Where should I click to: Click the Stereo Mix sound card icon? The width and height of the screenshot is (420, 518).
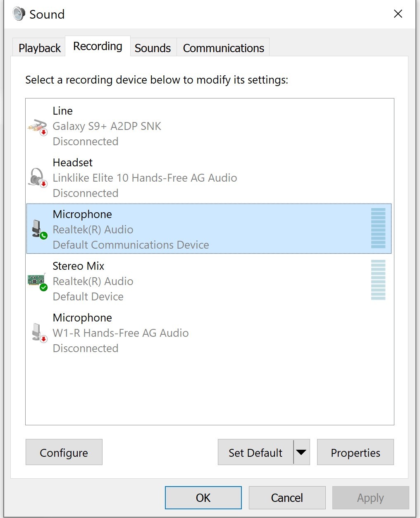click(38, 281)
